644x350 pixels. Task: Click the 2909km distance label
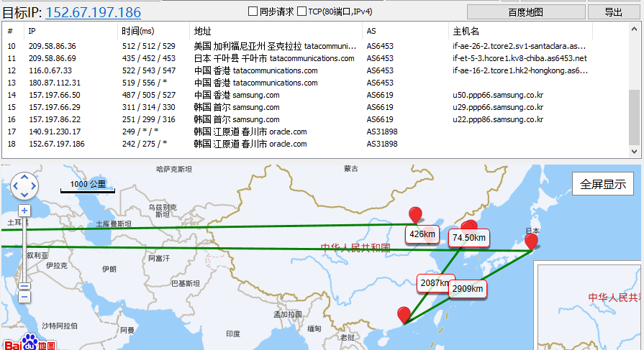click(x=468, y=289)
